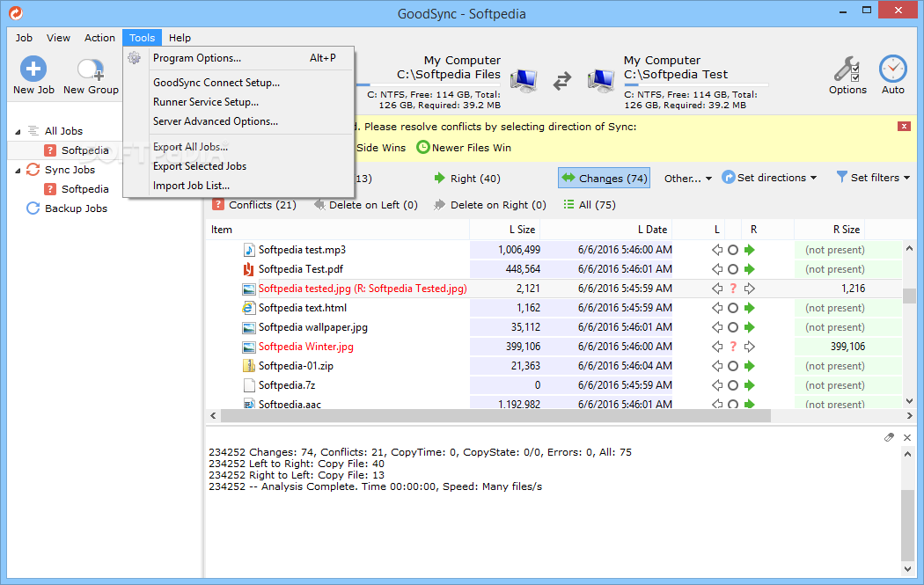Collapse the All Jobs tree node

pyautogui.click(x=18, y=131)
